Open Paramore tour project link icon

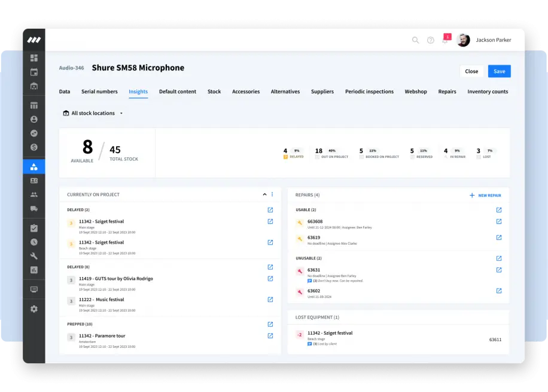click(270, 336)
